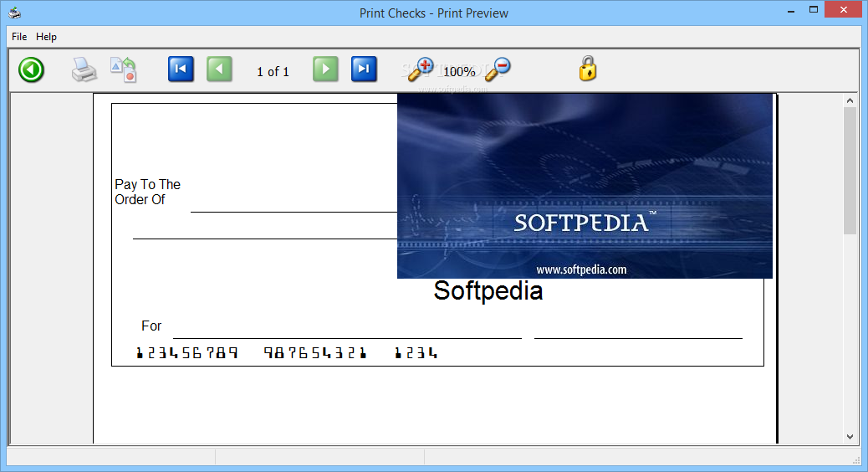
Task: Click the yellow padlock icon
Action: (588, 69)
